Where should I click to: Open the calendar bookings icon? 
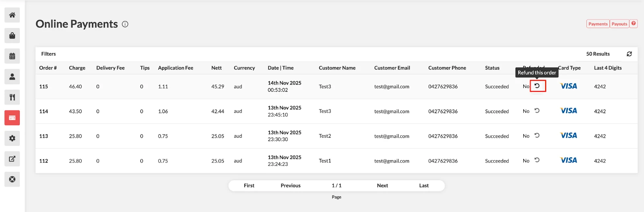12,56
